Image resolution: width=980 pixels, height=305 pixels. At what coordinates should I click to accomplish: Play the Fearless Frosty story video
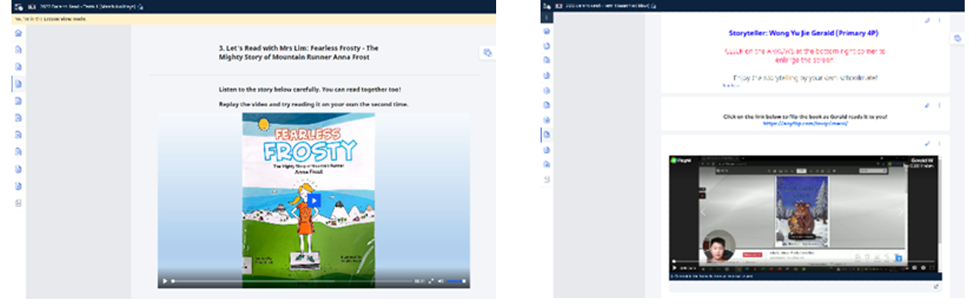click(314, 201)
